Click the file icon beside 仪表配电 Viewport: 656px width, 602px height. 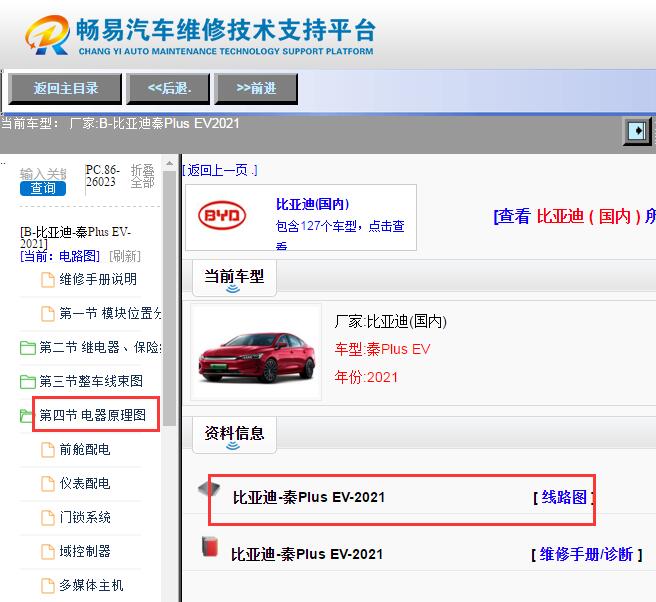(x=48, y=484)
